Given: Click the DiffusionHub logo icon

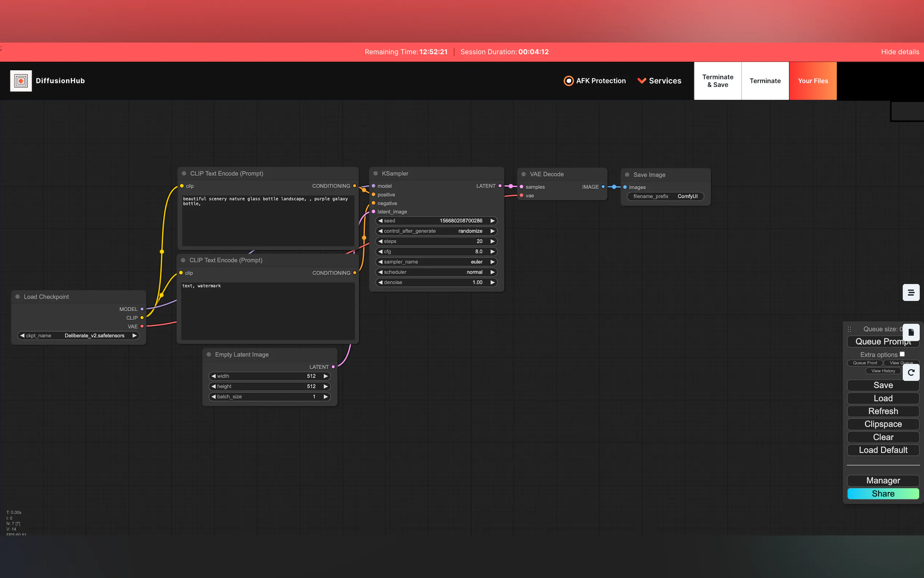Looking at the screenshot, I should 21,81.
